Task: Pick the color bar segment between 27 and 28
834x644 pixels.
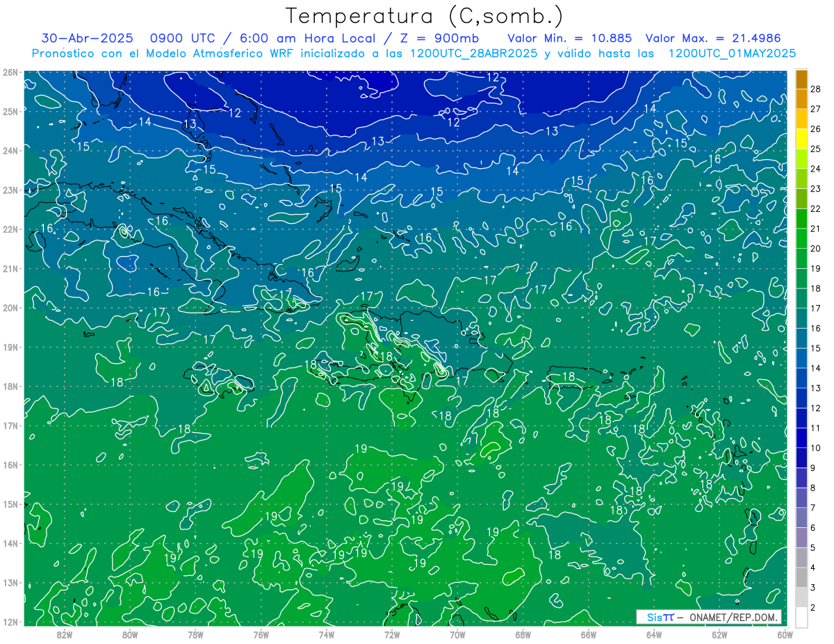Action: pyautogui.click(x=801, y=99)
